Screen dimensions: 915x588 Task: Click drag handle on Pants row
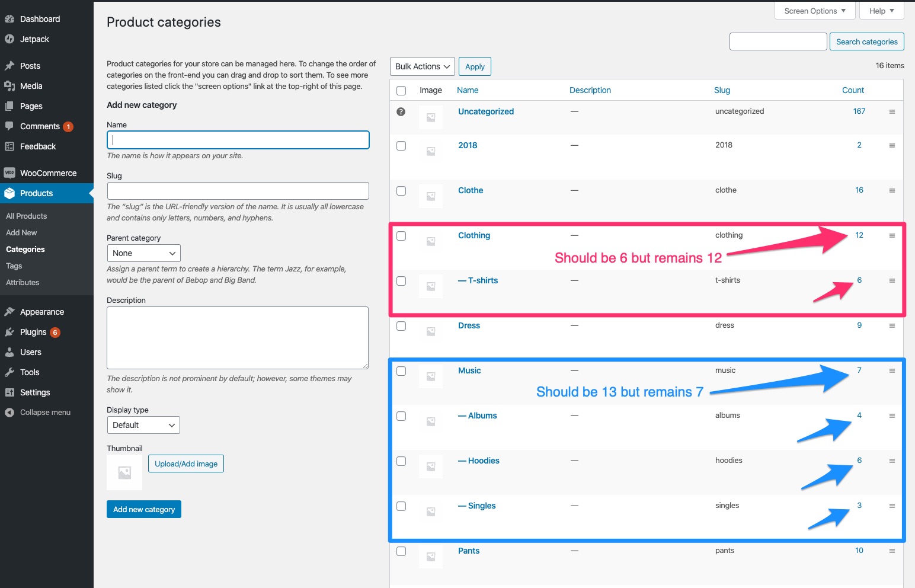tap(892, 551)
